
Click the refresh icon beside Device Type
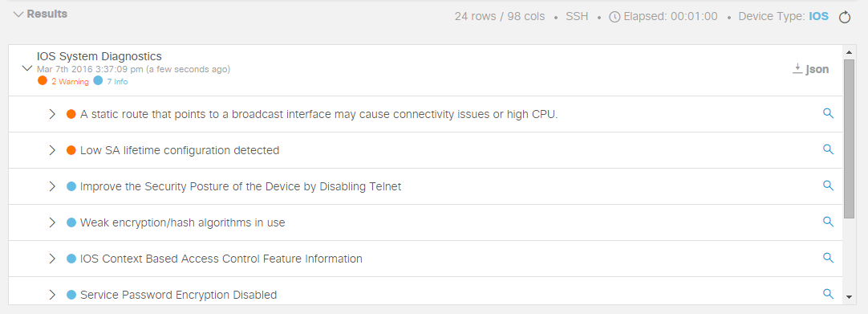pyautogui.click(x=844, y=17)
